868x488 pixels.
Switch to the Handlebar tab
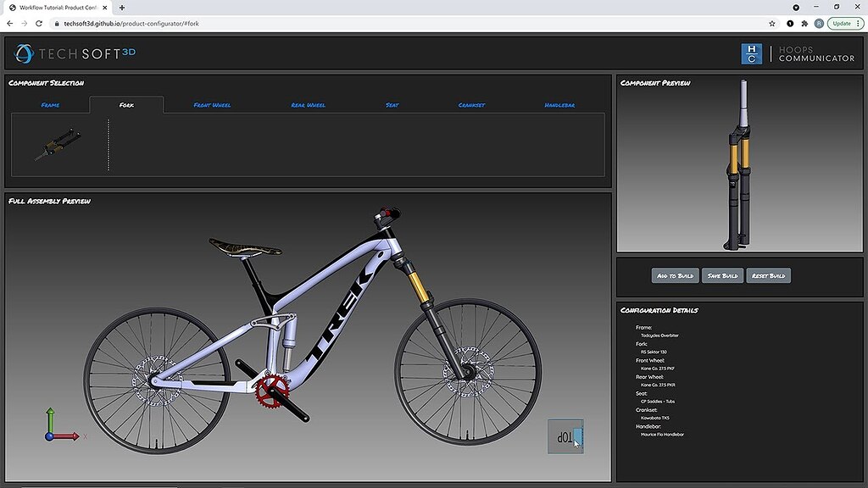click(561, 104)
